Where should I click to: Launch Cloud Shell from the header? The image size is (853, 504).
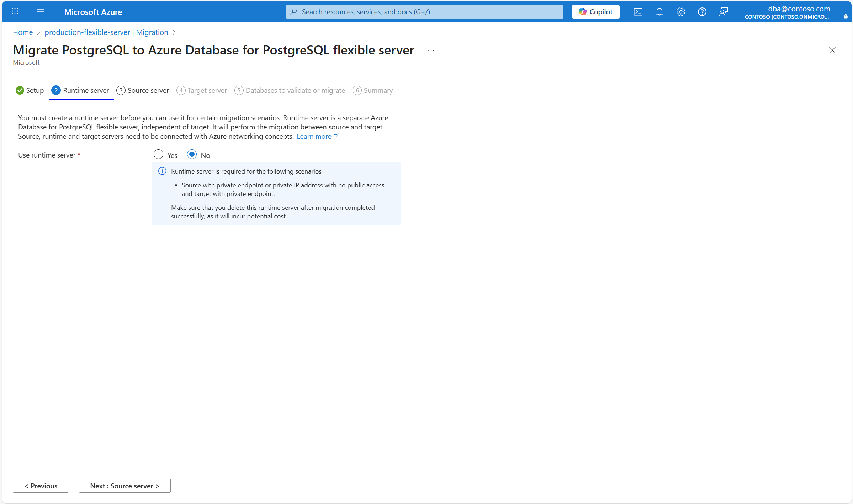tap(638, 12)
